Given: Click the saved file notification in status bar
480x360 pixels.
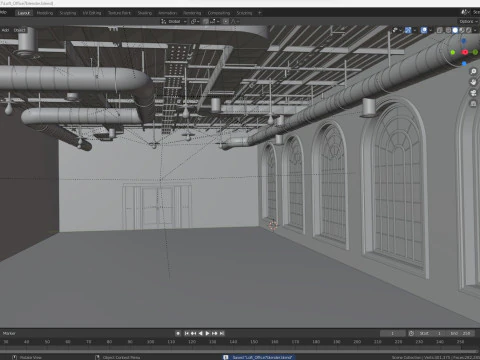Looking at the screenshot, I should 259,357.
